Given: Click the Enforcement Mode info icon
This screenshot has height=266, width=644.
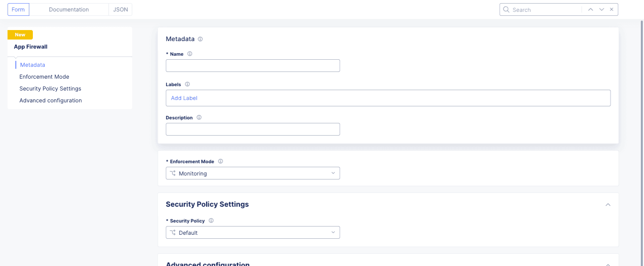Looking at the screenshot, I should tap(220, 161).
